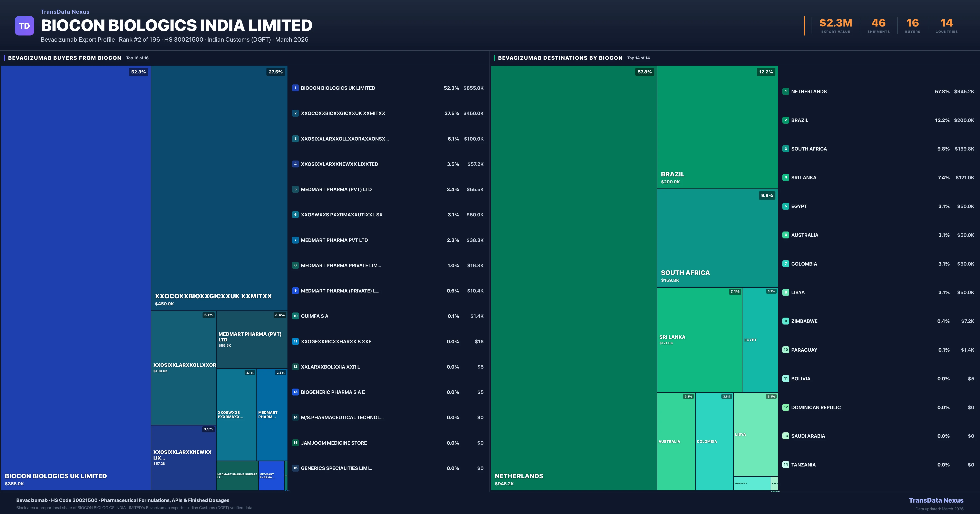Viewport: 980px width, 514px height.
Task: Click rank badge 4 beside Sri Lanka
Action: (786, 177)
